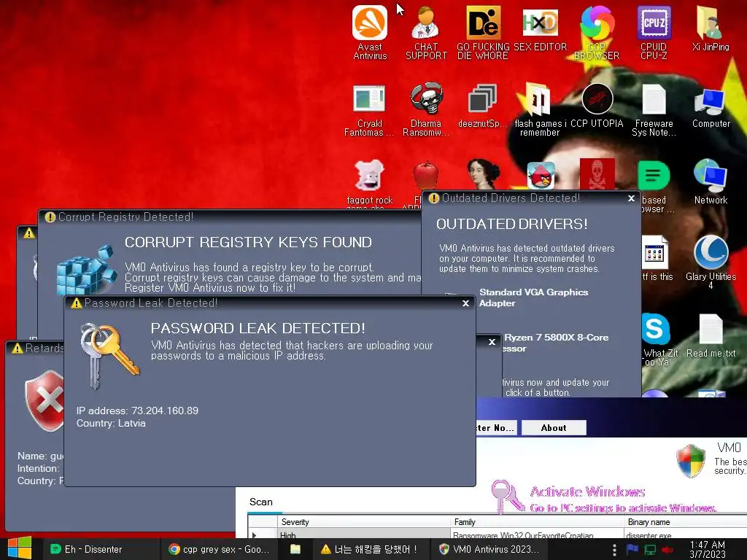Click the About button in VM0 Antivirus
747x560 pixels.
click(554, 427)
